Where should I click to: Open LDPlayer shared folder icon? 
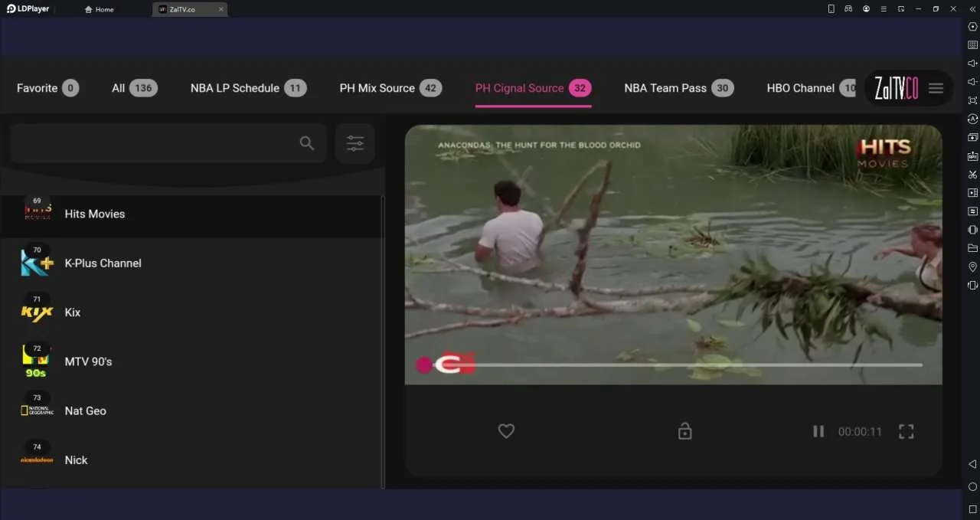[972, 248]
